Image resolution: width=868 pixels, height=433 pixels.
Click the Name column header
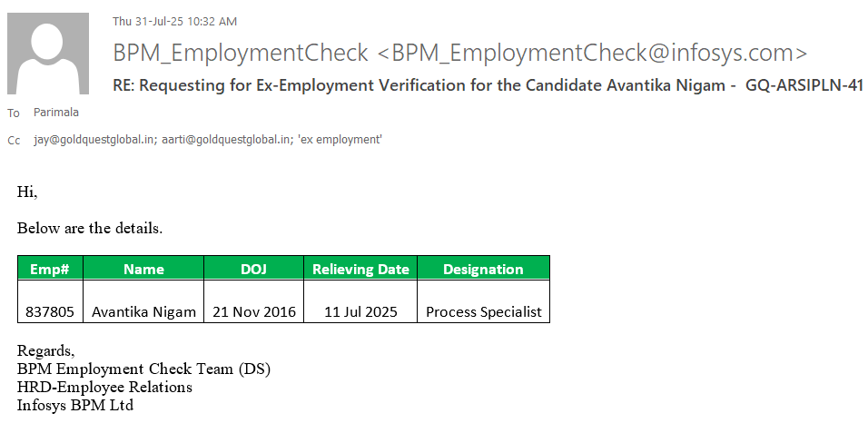[x=143, y=269]
